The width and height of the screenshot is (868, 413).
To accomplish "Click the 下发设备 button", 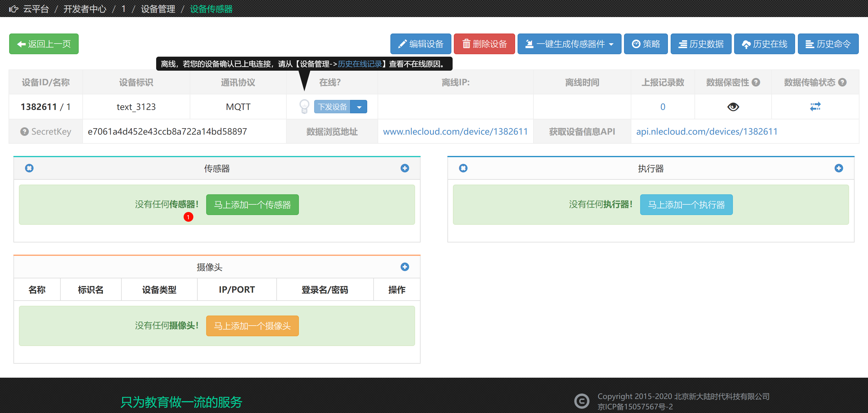I will [332, 107].
